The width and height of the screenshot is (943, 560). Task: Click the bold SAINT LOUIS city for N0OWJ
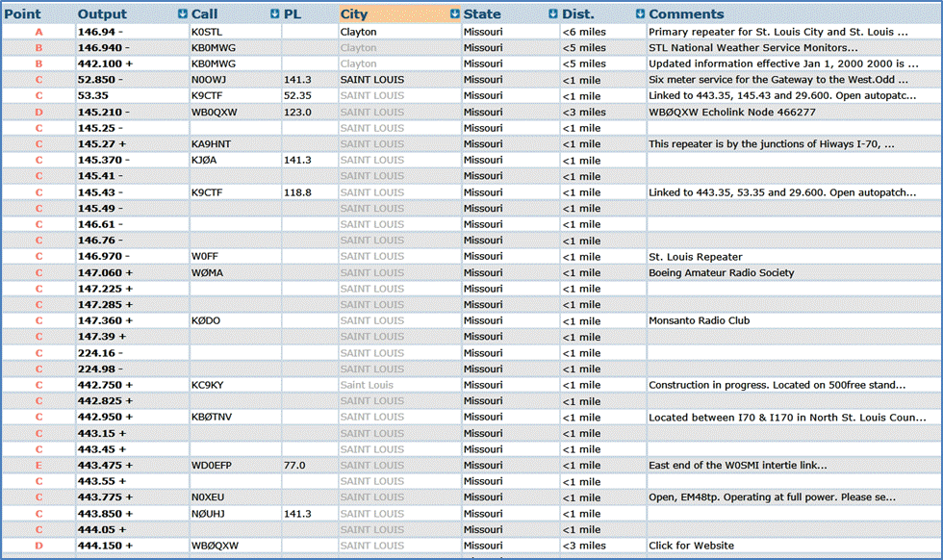coord(372,80)
